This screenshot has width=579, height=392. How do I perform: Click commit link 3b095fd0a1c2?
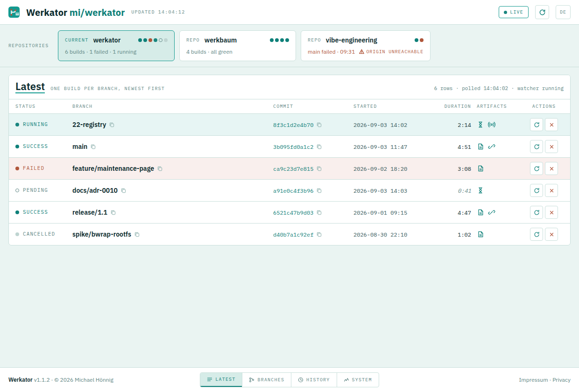pyautogui.click(x=293, y=147)
